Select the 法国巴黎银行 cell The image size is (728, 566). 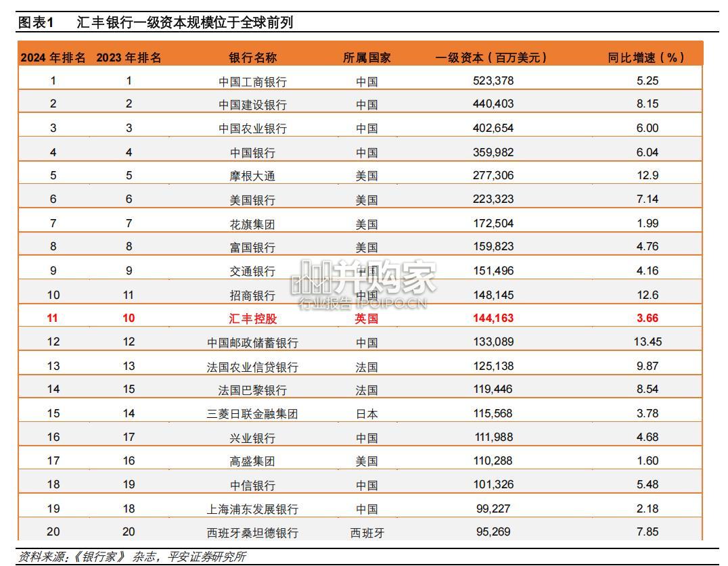[252, 390]
